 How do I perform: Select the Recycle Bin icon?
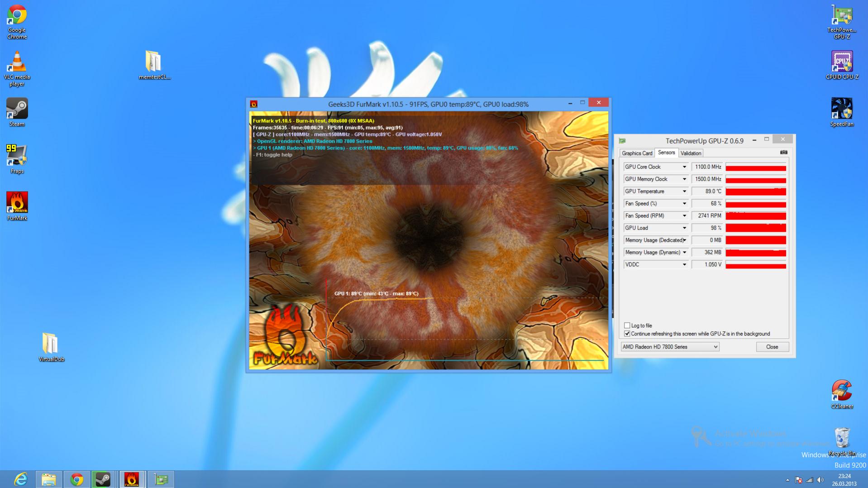click(842, 441)
